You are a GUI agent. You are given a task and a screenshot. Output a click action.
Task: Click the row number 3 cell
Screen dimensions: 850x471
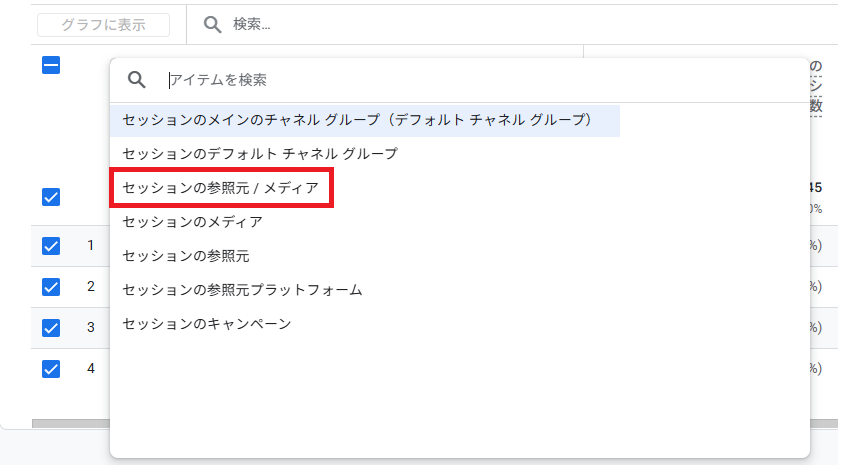pos(91,327)
